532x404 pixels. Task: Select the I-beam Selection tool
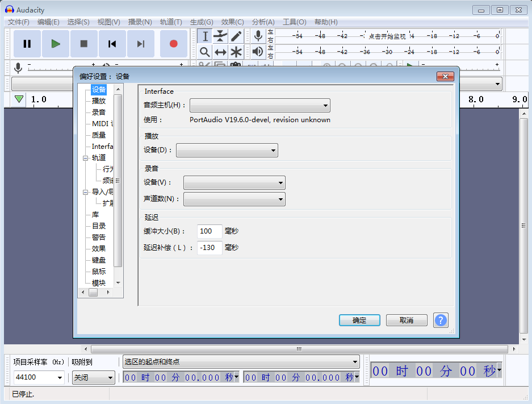205,36
